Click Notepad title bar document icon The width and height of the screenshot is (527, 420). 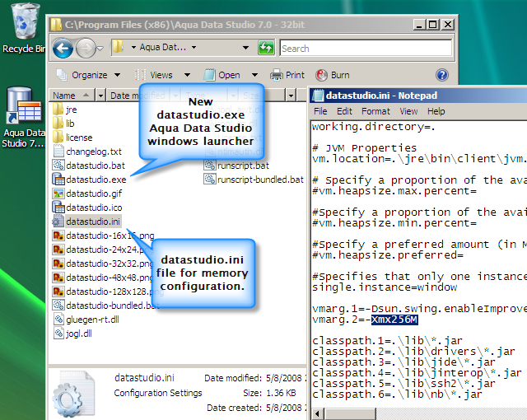point(318,96)
